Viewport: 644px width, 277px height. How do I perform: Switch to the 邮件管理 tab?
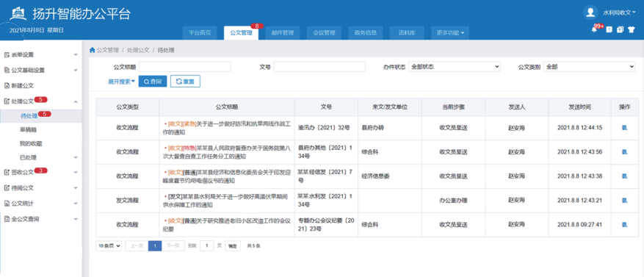[283, 33]
